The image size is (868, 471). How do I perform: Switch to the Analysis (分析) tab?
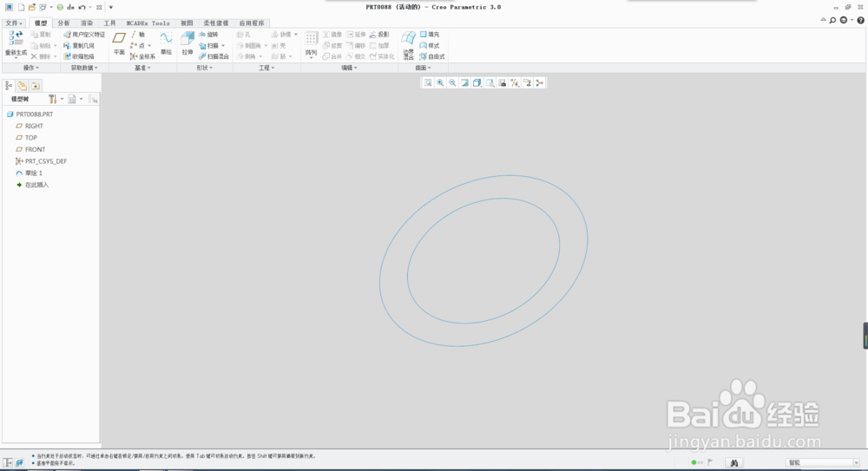[x=63, y=23]
